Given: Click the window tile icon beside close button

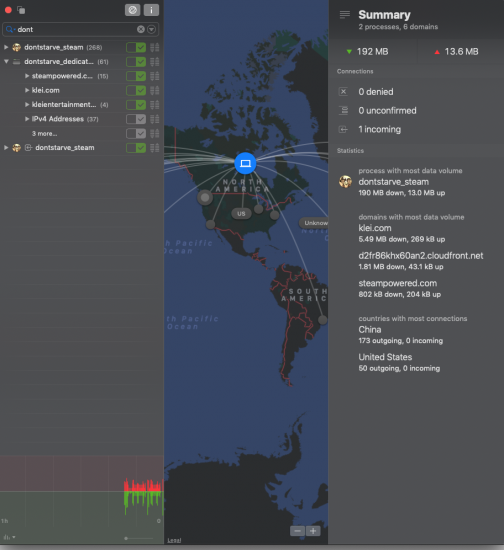Looking at the screenshot, I should [21, 10].
